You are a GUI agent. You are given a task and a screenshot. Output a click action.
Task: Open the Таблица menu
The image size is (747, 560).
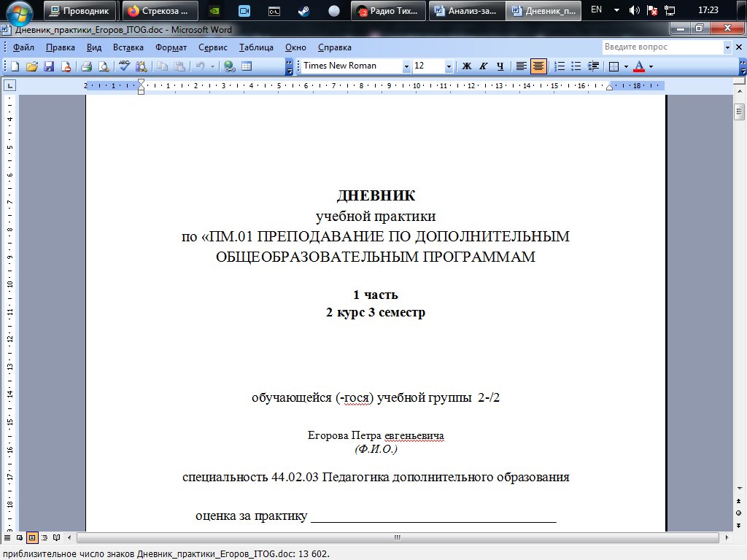(x=256, y=47)
